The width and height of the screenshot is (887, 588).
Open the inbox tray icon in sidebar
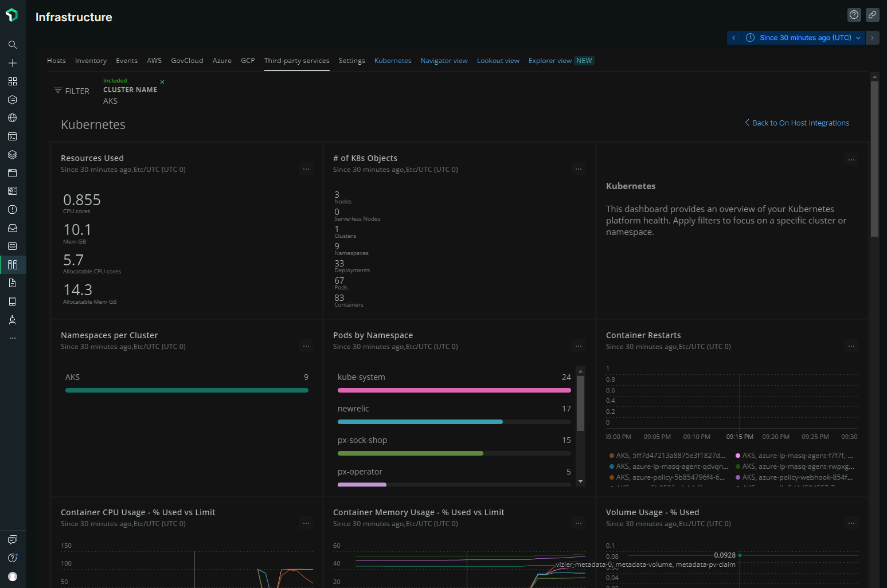coord(13,228)
